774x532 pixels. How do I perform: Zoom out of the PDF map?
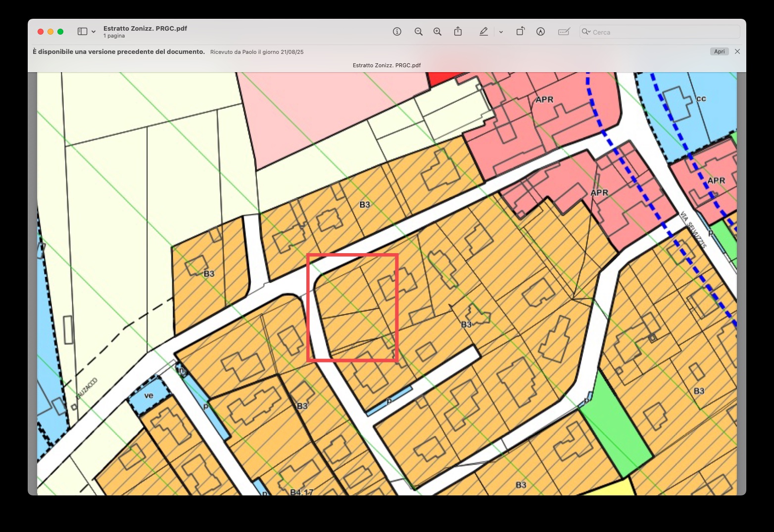pyautogui.click(x=419, y=32)
